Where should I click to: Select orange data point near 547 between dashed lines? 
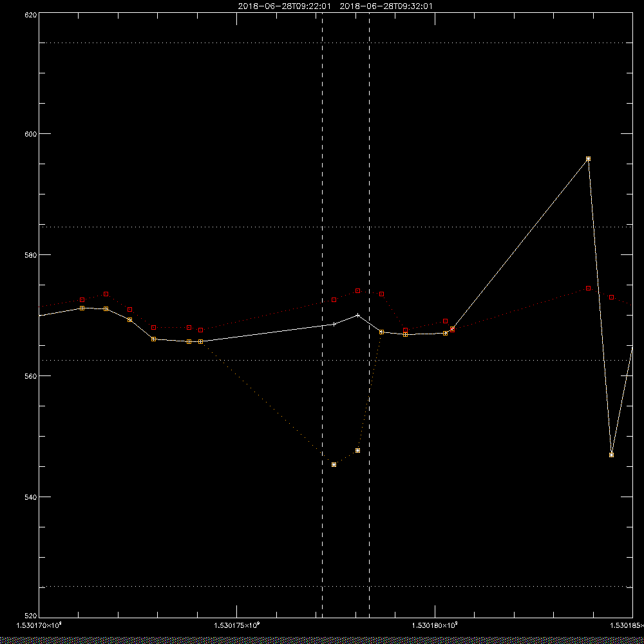coord(357,451)
